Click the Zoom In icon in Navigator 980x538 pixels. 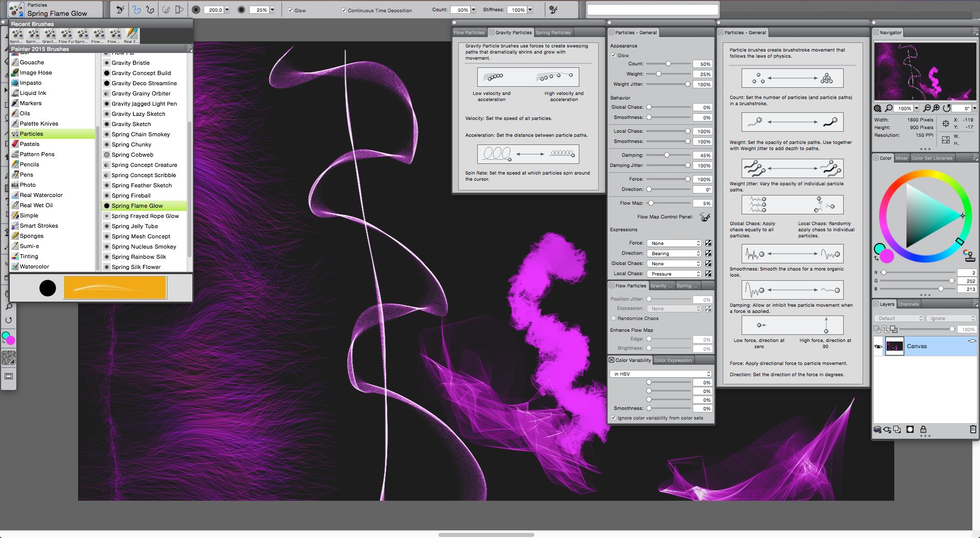pos(936,108)
